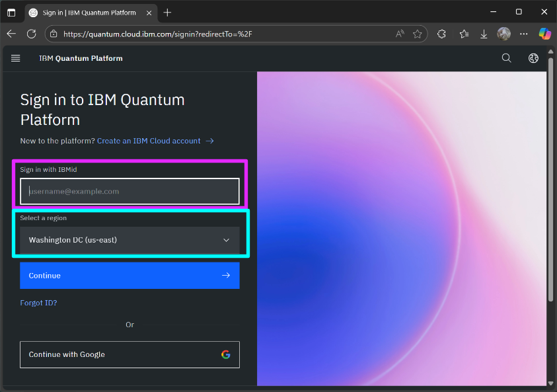This screenshot has width=557, height=392.
Task: Add page to favorites star icon
Action: tap(418, 34)
